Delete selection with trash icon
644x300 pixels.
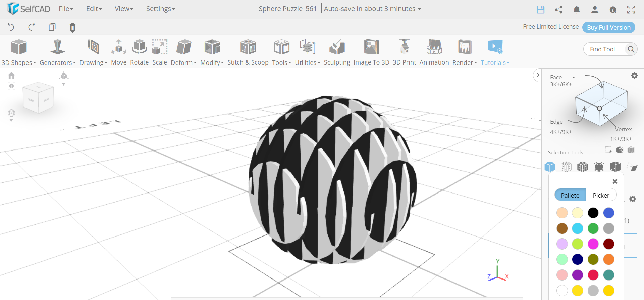72,27
